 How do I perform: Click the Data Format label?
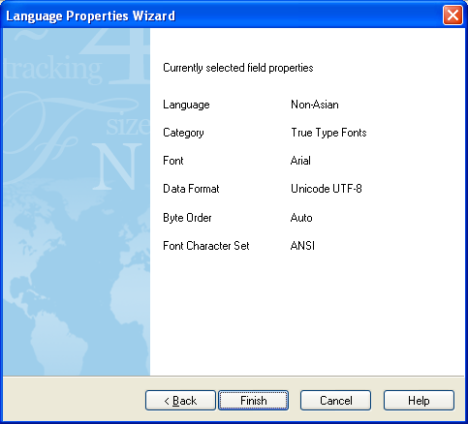(x=191, y=189)
